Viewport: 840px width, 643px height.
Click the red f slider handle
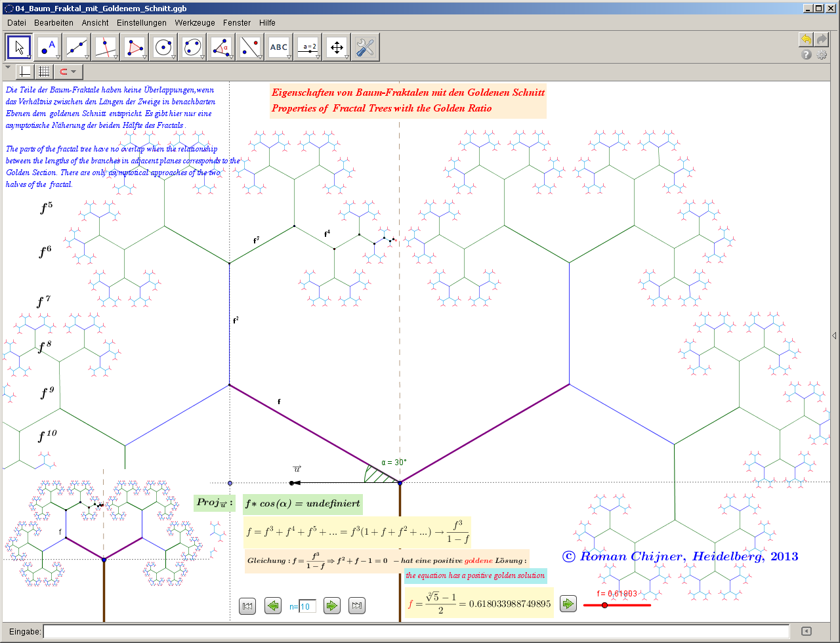pos(604,605)
